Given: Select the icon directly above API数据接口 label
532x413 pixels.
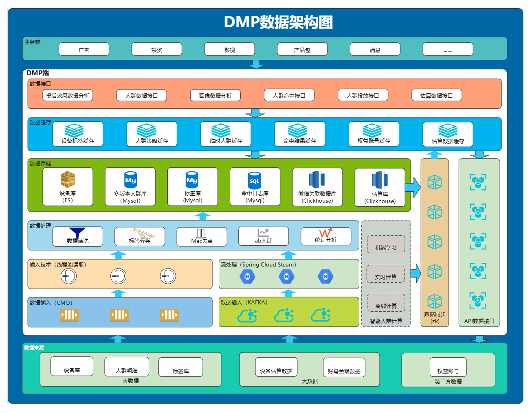Looking at the screenshot, I should pos(478,300).
